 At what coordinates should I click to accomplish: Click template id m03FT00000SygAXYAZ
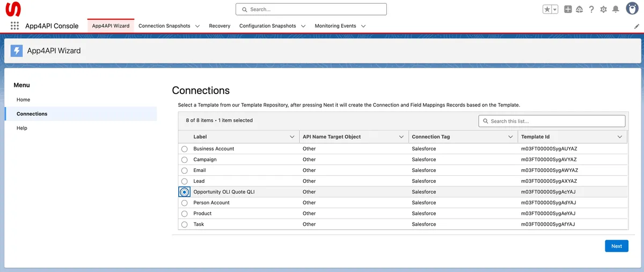point(549,181)
